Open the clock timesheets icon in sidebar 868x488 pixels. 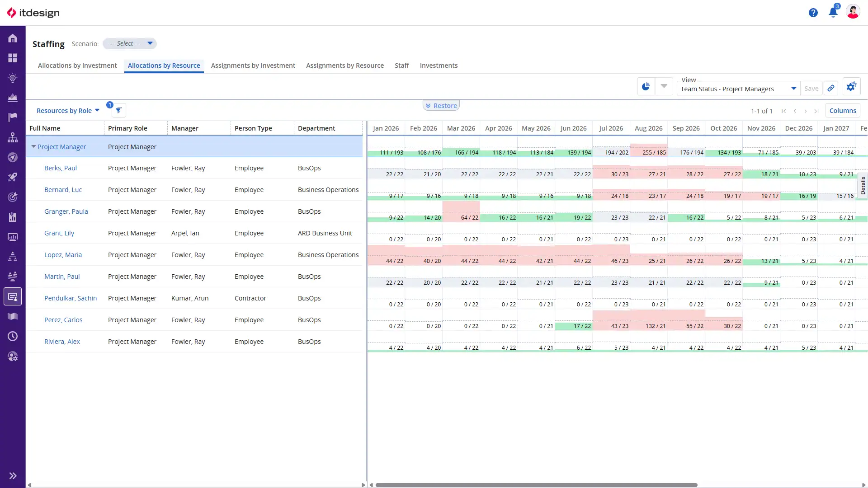(13, 336)
